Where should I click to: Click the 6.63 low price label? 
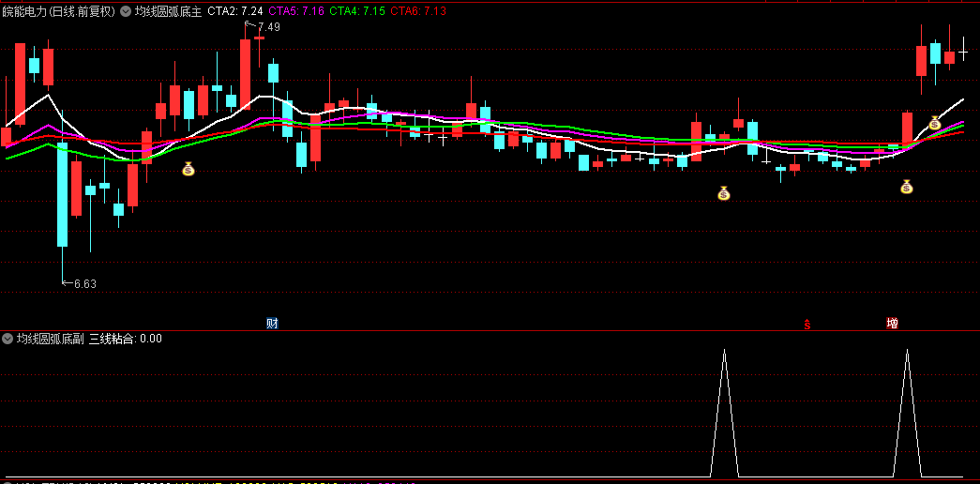pyautogui.click(x=85, y=284)
